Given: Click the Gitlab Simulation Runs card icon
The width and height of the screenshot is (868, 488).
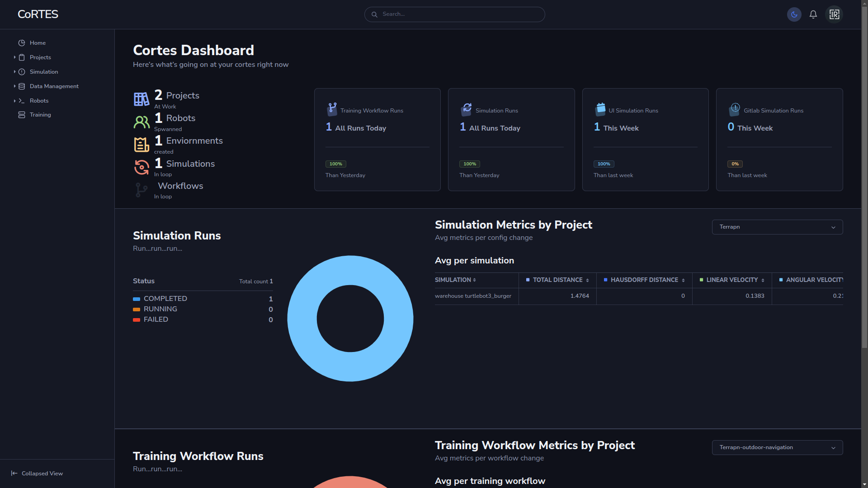Looking at the screenshot, I should point(735,109).
